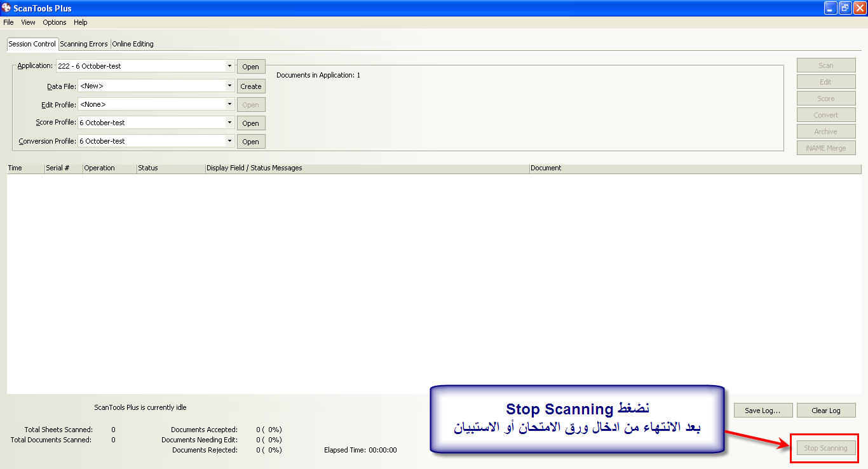Select the Score Profile field '6 October-test'
The width and height of the screenshot is (868, 469).
click(x=156, y=123)
